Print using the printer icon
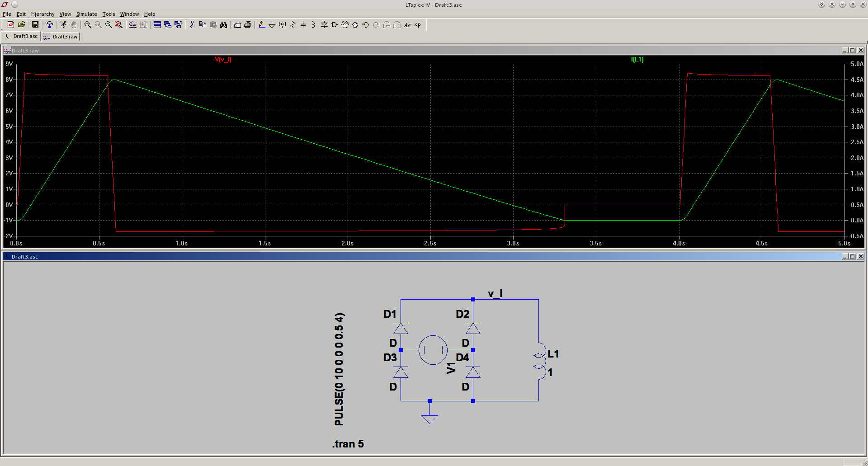Screen dimensions: 868x466 pyautogui.click(x=248, y=25)
